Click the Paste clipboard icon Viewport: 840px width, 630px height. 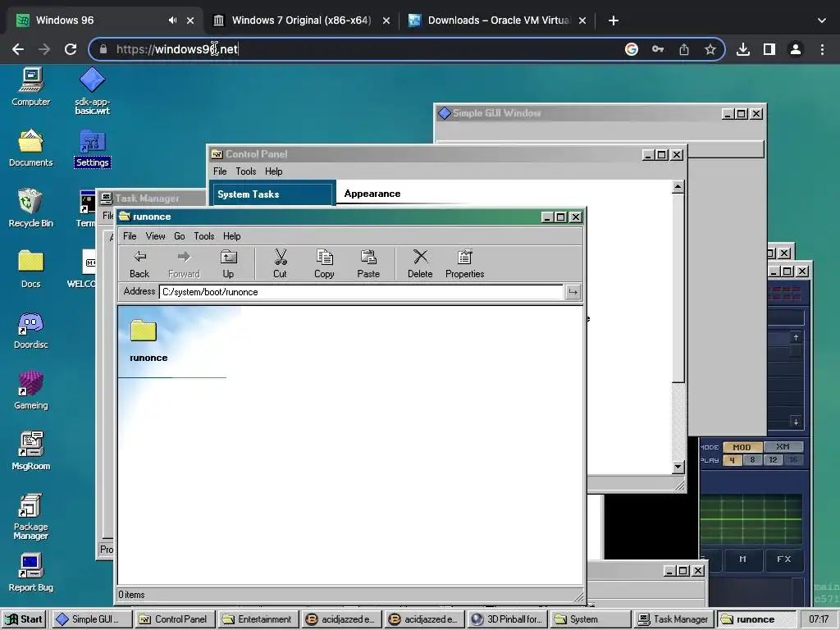(368, 264)
